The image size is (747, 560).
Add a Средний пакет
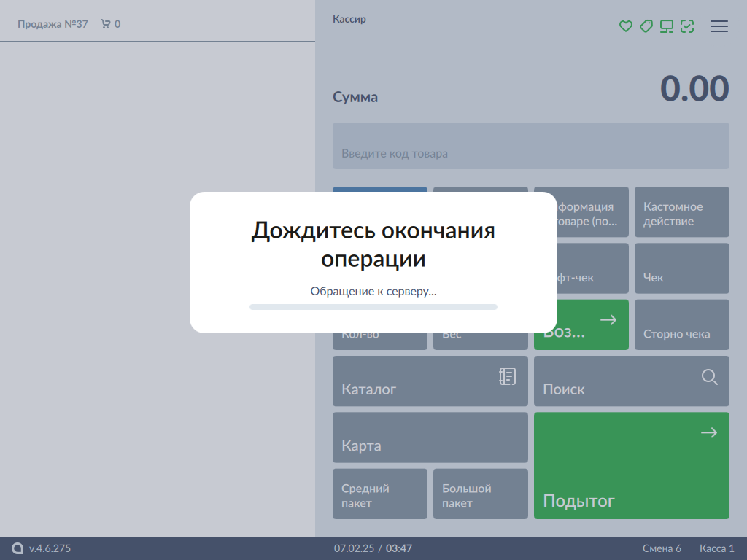pyautogui.click(x=380, y=494)
